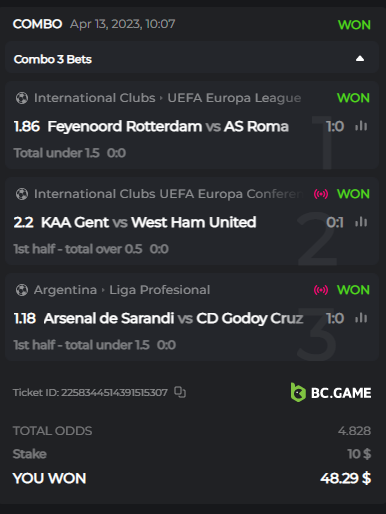
Task: Open stats icon for Arsenal de Sarandi match
Action: click(361, 318)
